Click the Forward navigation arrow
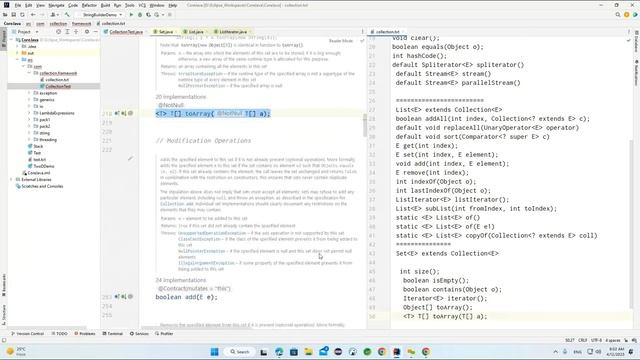 coord(42,15)
